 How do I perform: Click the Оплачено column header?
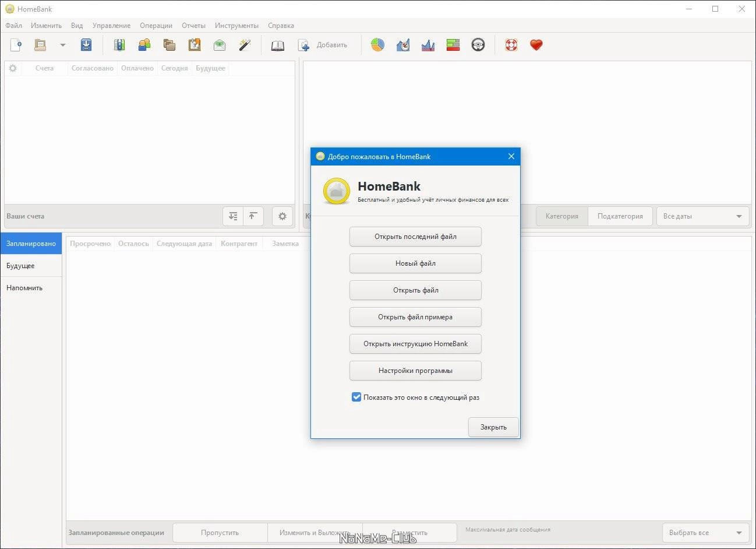(137, 68)
